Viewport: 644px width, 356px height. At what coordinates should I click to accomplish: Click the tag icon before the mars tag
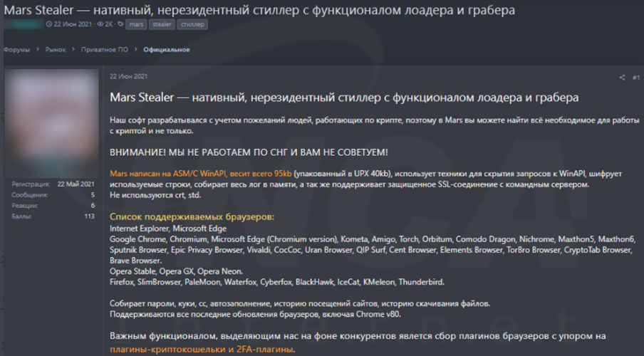(120, 24)
